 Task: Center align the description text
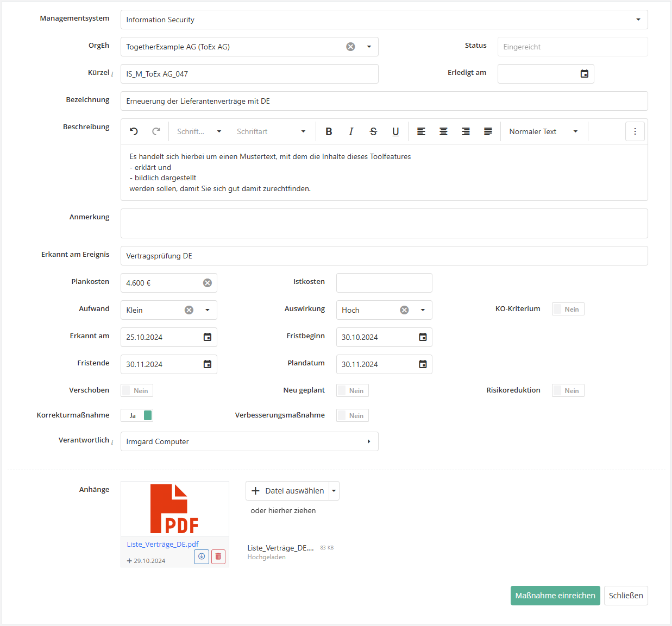[443, 131]
